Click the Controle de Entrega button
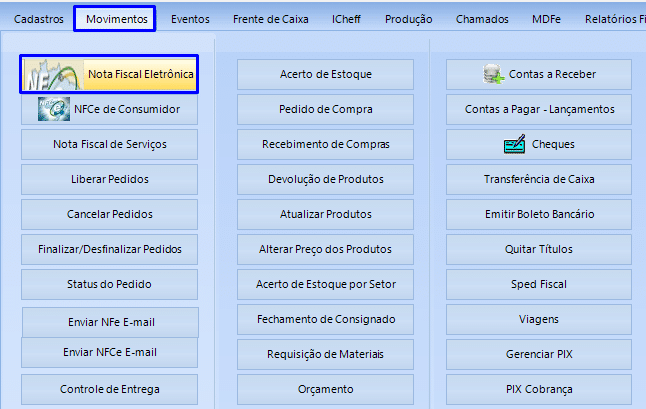646x409 pixels. [110, 389]
